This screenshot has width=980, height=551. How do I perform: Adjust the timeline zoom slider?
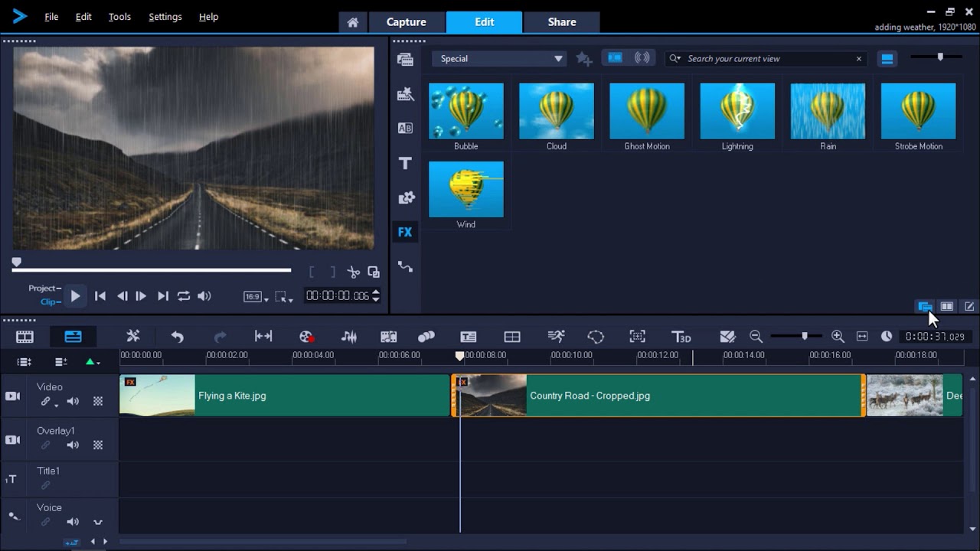pyautogui.click(x=796, y=336)
